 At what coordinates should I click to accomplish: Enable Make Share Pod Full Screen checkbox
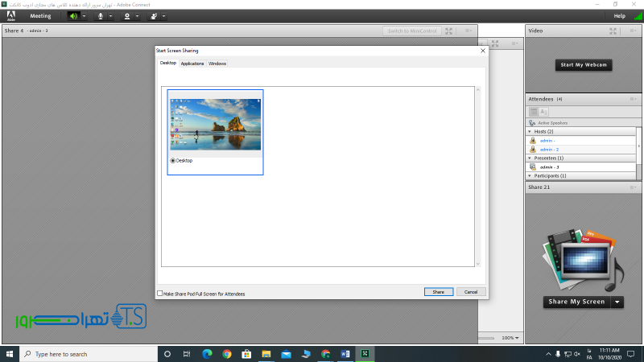159,294
